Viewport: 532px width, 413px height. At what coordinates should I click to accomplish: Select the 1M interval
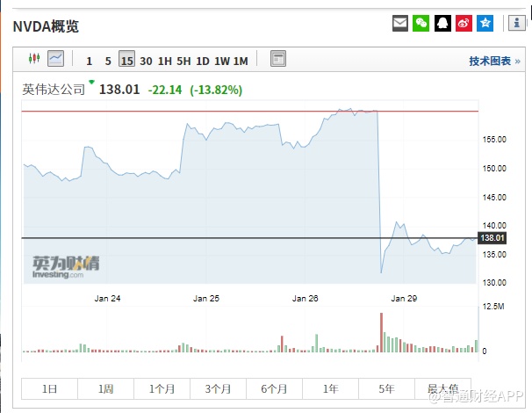click(241, 62)
